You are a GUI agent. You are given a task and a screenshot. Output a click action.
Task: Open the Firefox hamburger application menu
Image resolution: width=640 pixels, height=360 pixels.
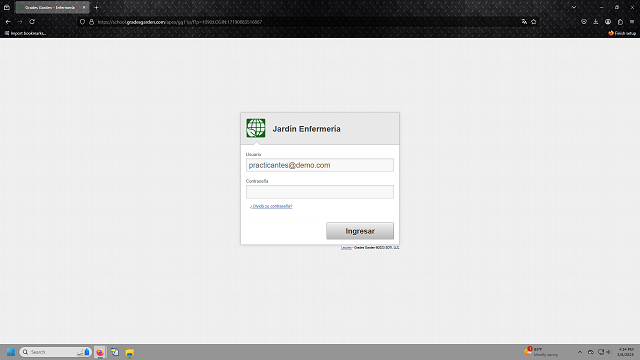pyautogui.click(x=632, y=22)
